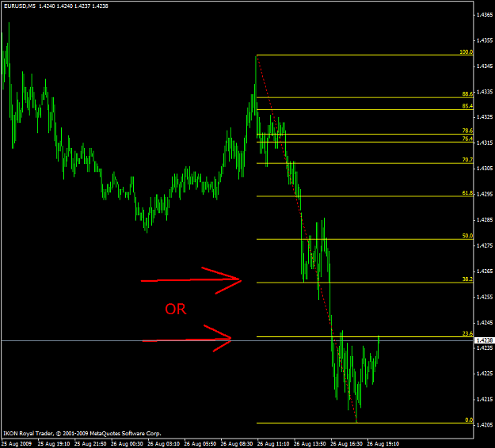Click the 88.6 Fibonacci level label

(467, 94)
